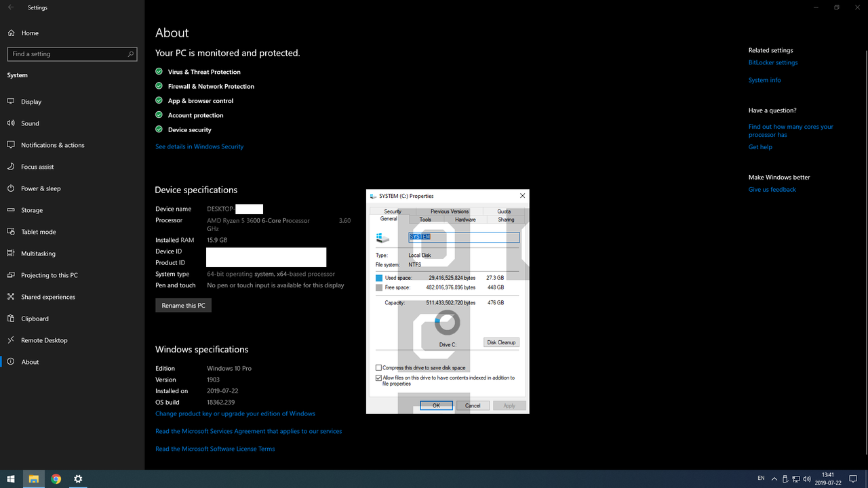
Task: Read the Microsoft Software License Terms link
Action: pos(215,449)
